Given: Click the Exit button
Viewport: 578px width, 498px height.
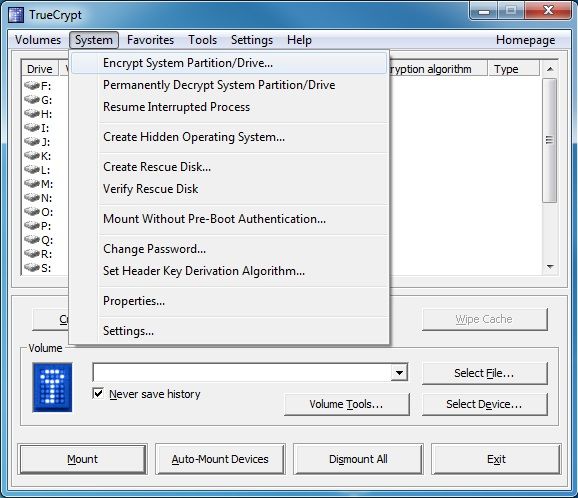Looking at the screenshot, I should tap(496, 459).
